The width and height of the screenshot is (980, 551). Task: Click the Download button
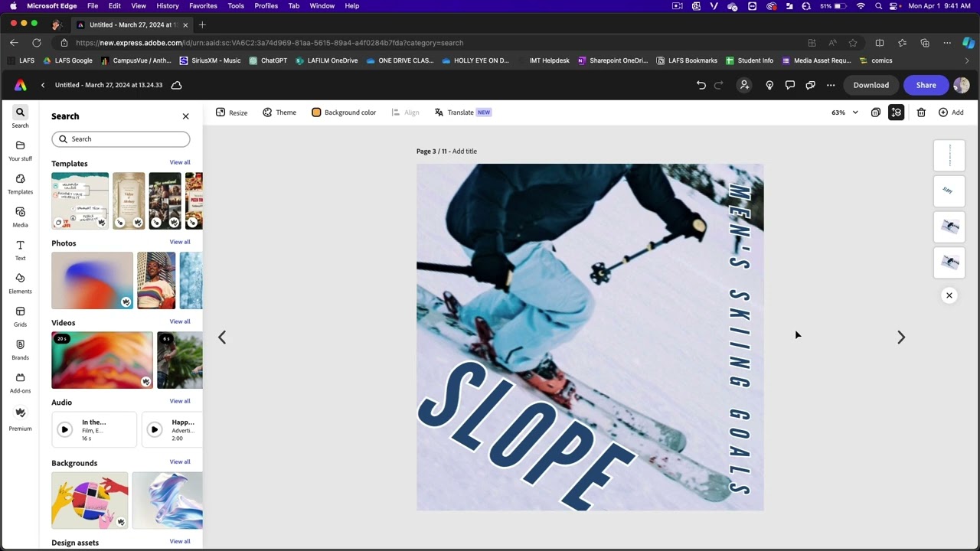pos(871,85)
